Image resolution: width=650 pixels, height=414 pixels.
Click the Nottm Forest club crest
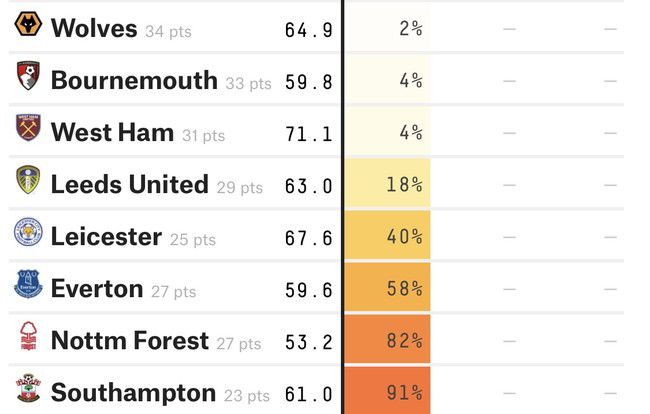(x=27, y=340)
